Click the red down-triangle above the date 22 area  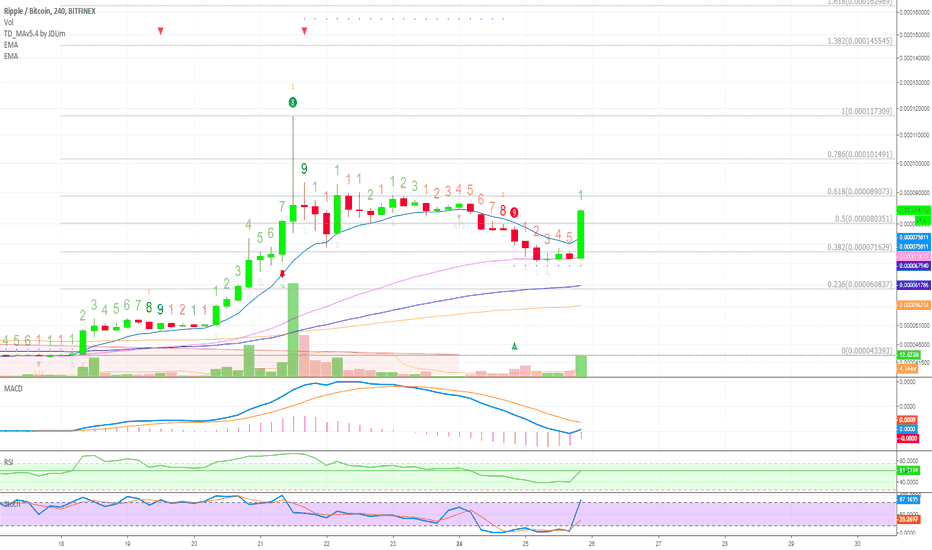click(304, 31)
